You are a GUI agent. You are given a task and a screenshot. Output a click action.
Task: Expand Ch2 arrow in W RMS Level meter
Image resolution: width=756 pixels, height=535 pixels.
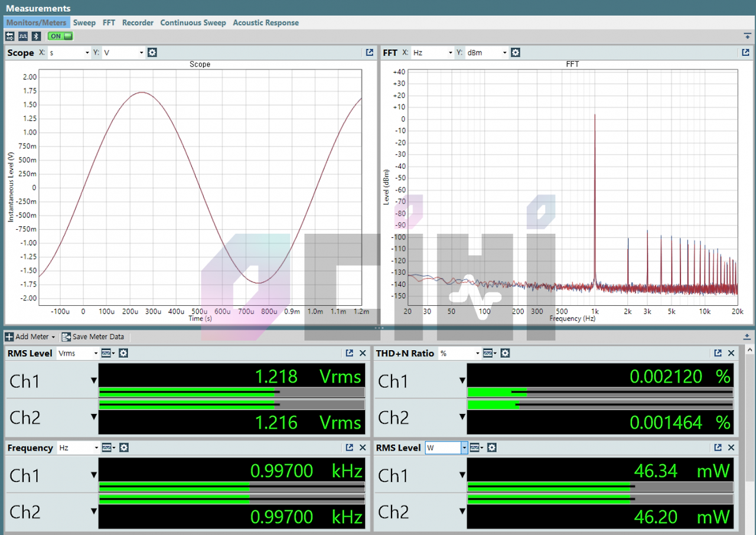pyautogui.click(x=462, y=511)
